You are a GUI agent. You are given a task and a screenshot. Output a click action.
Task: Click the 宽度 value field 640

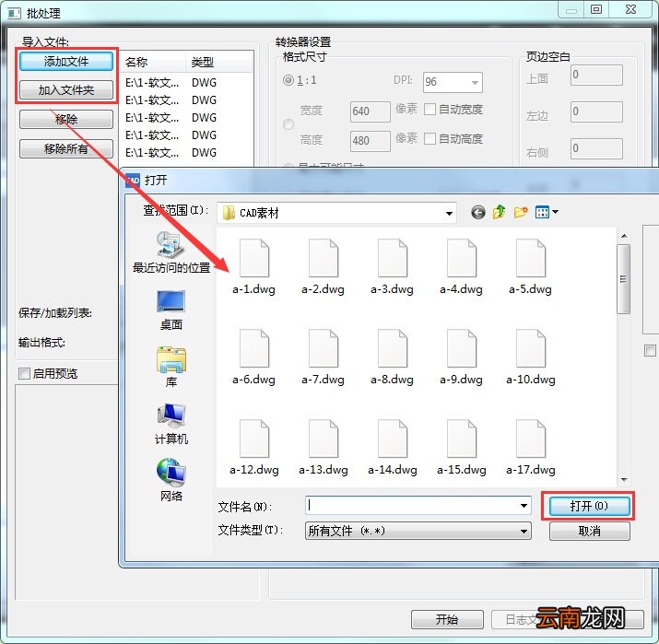(x=371, y=111)
